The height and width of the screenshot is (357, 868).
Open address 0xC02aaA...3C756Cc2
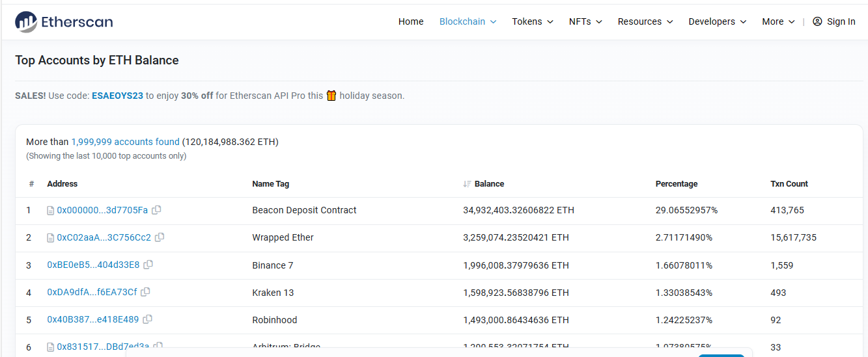104,237
